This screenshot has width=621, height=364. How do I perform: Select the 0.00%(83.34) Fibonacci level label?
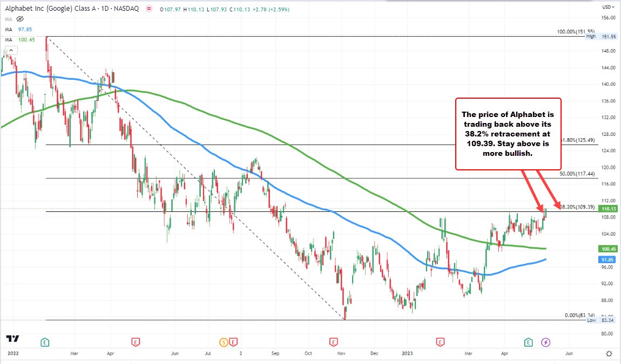click(580, 315)
